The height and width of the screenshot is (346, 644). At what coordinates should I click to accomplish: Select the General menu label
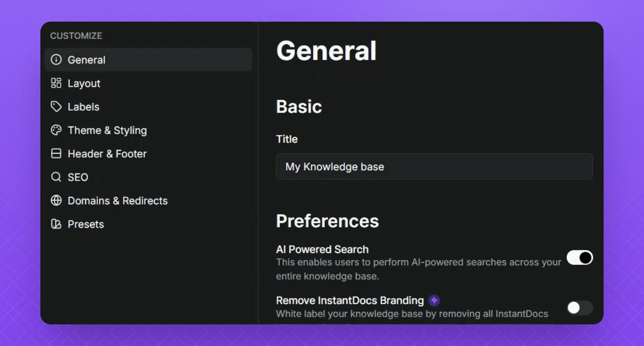(87, 60)
